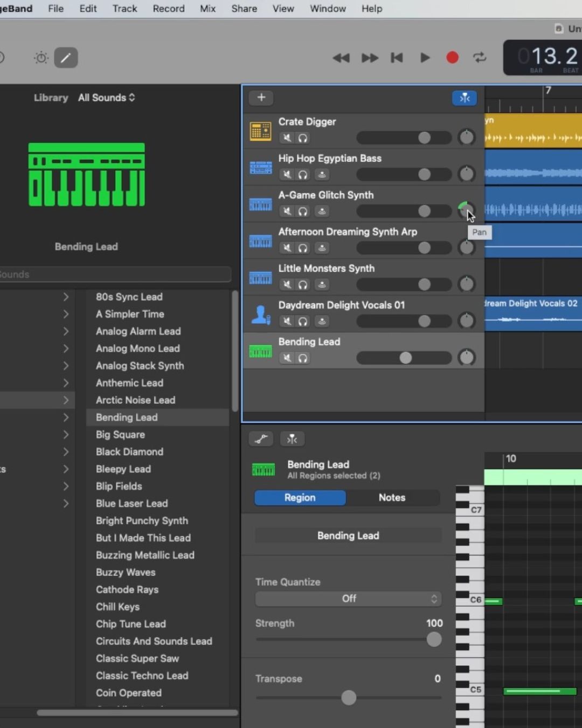This screenshot has width=582, height=728.
Task: Toggle the Editors pencil button
Action: (66, 58)
